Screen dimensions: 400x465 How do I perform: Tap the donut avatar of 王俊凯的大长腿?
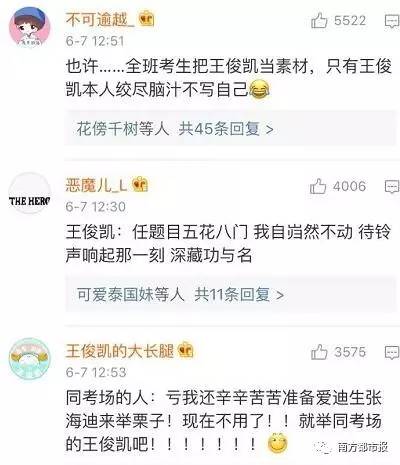click(x=30, y=359)
